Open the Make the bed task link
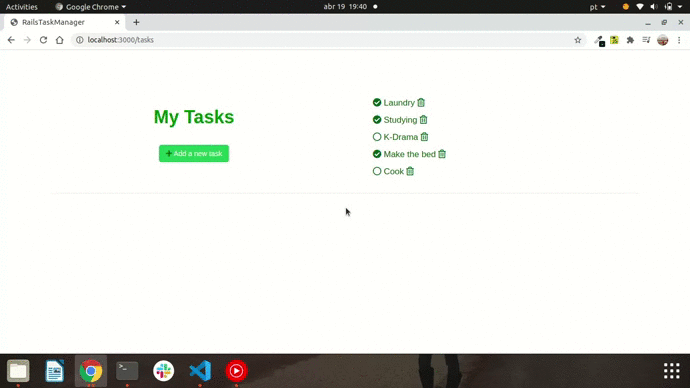 click(409, 154)
